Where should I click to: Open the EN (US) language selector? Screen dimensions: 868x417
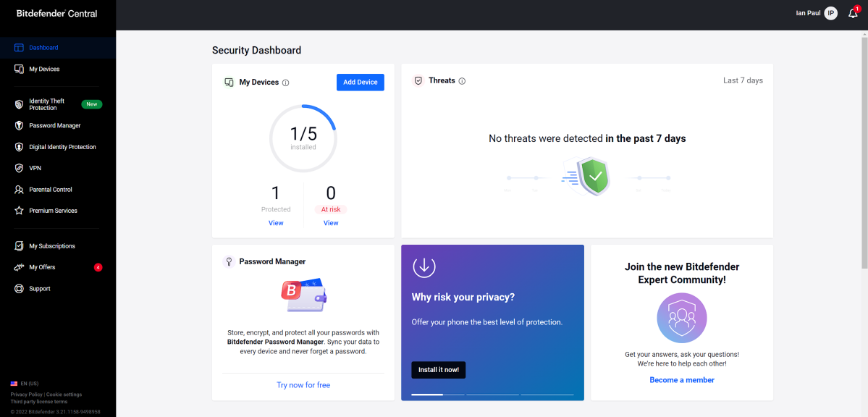[x=25, y=383]
